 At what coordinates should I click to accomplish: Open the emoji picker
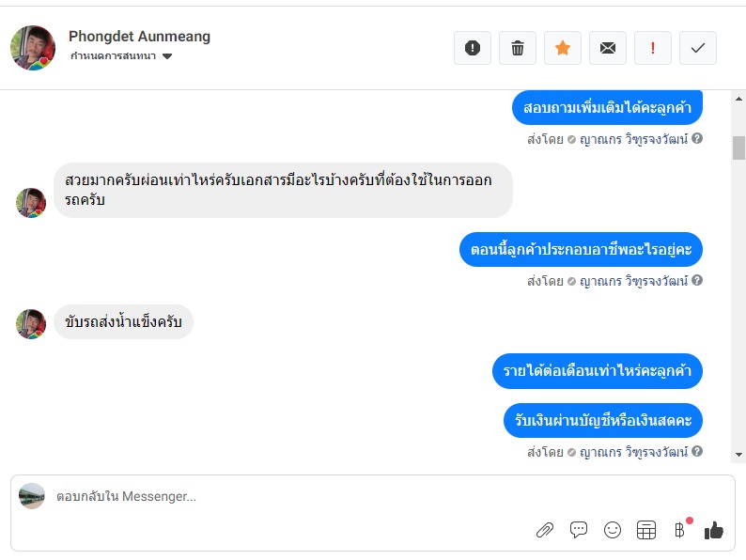click(613, 530)
